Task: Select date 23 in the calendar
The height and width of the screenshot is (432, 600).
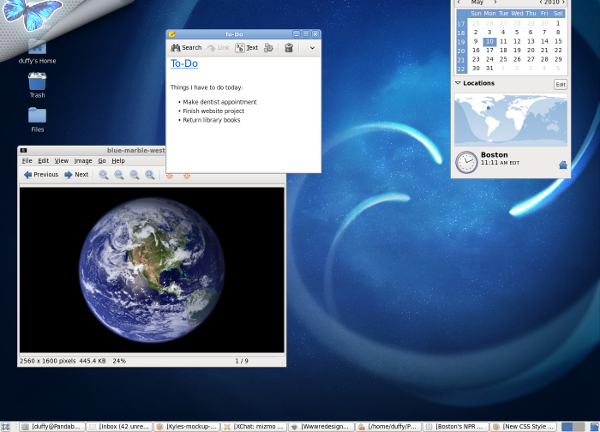Action: (476, 59)
